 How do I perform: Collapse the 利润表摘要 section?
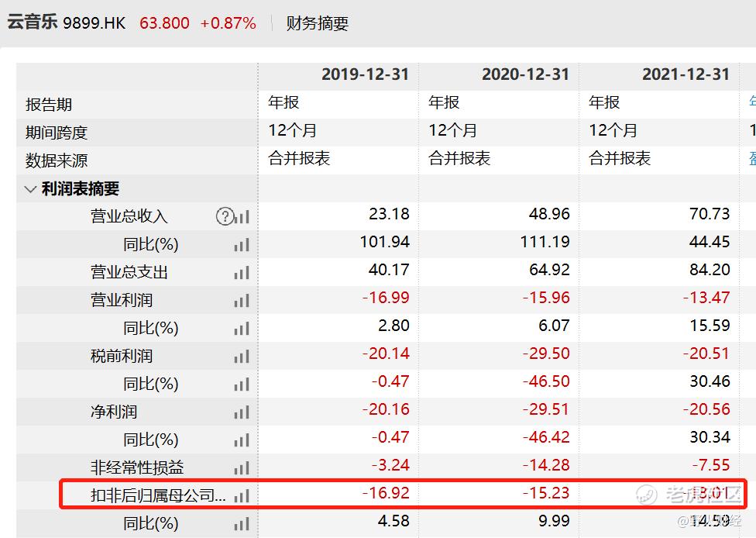30,189
